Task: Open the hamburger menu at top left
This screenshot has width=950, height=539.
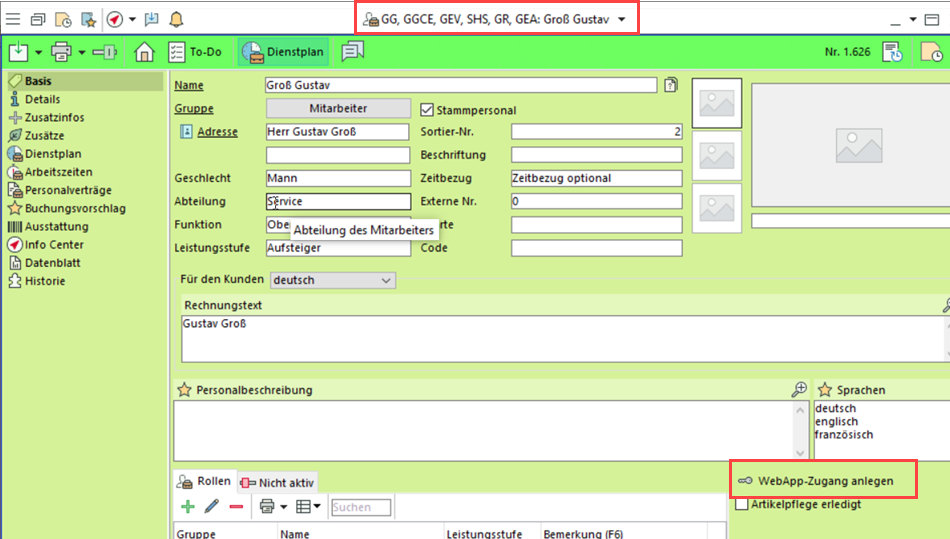Action: coord(13,19)
